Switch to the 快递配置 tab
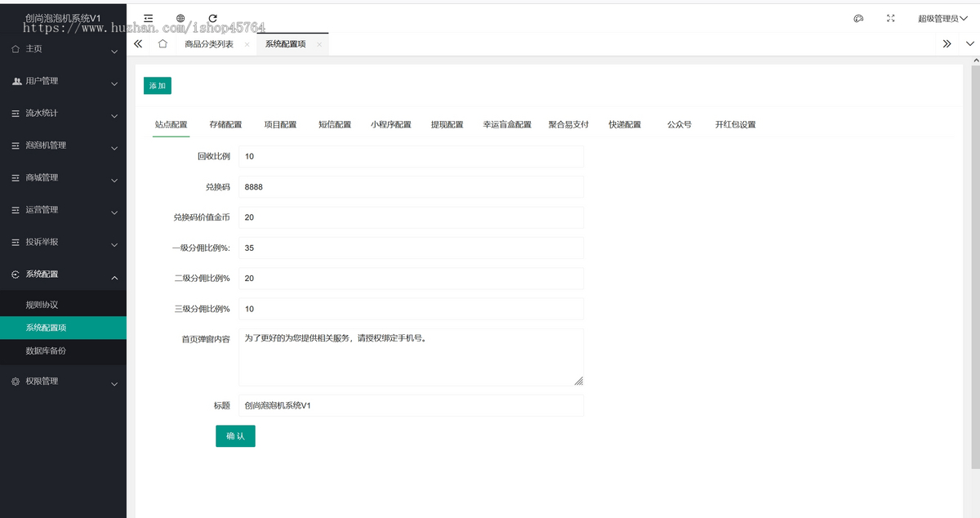Screen dimensions: 980x518 [625, 124]
